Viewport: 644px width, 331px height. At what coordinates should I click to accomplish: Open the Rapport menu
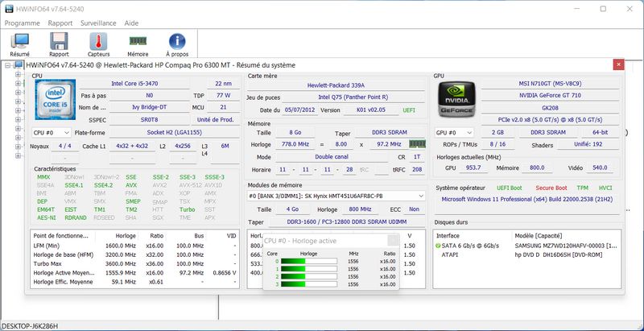(60, 23)
